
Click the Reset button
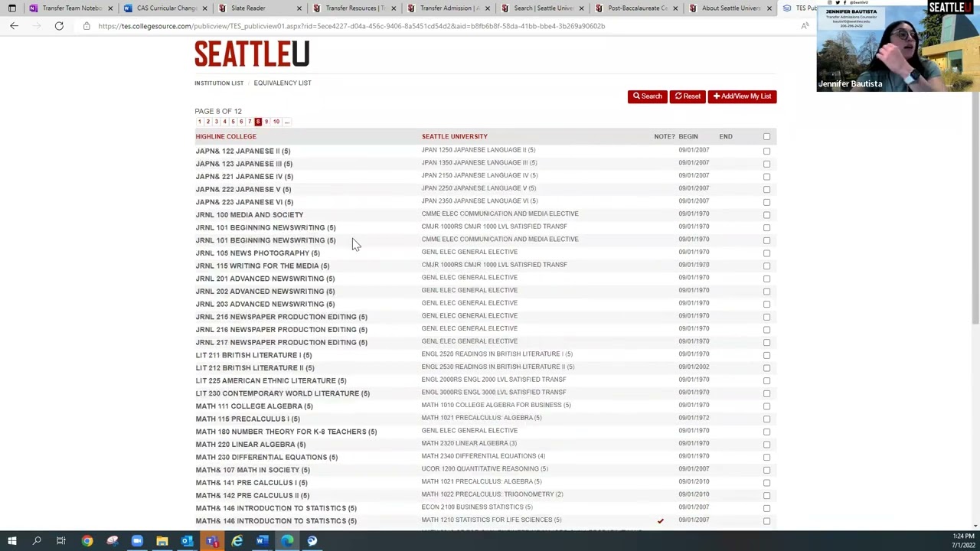click(687, 96)
